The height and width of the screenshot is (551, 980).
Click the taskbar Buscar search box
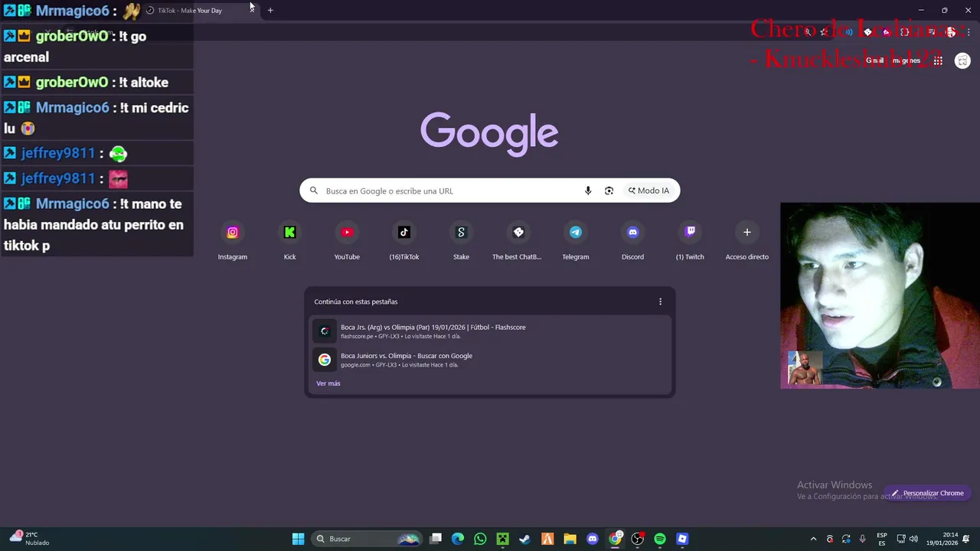click(366, 539)
